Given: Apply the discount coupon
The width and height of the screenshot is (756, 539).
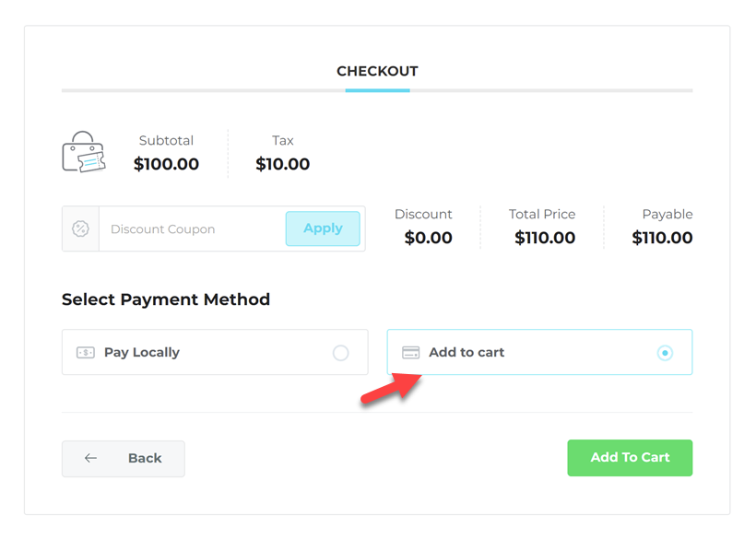Looking at the screenshot, I should 323,228.
